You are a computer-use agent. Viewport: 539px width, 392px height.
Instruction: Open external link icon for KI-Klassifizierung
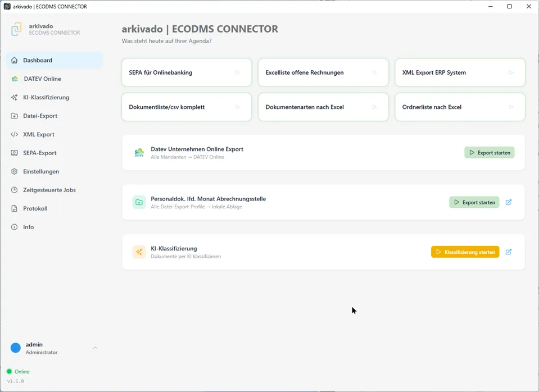click(x=509, y=252)
